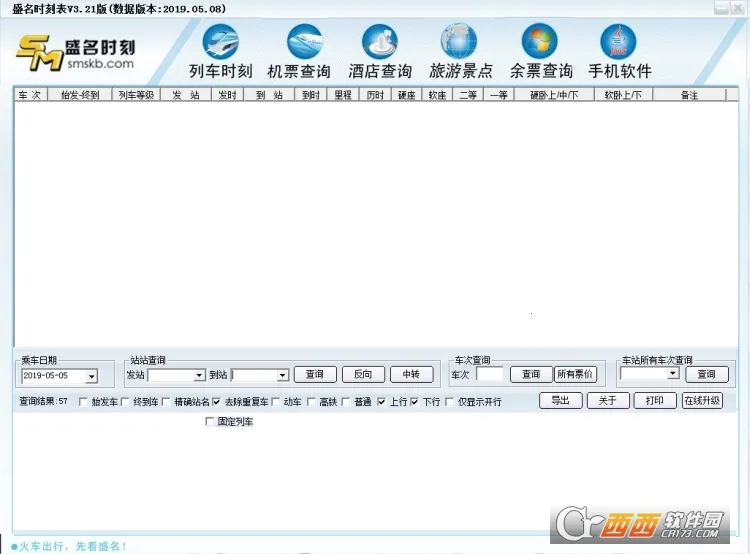
Task: Enable the 精确站名 checkbox
Action: [x=166, y=402]
